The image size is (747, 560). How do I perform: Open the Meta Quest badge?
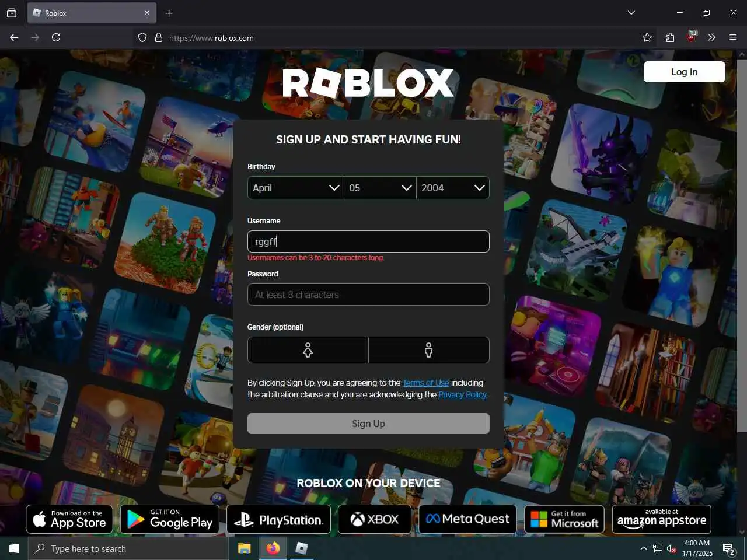[467, 519]
